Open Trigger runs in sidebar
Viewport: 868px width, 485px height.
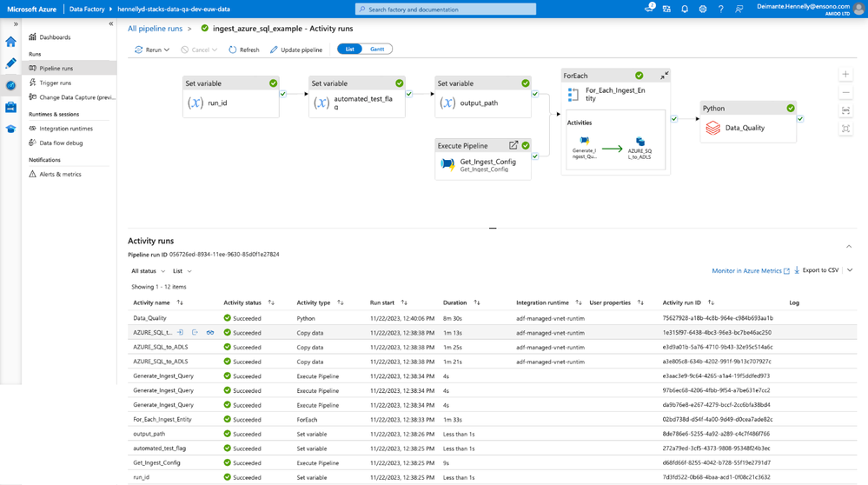pyautogui.click(x=56, y=83)
